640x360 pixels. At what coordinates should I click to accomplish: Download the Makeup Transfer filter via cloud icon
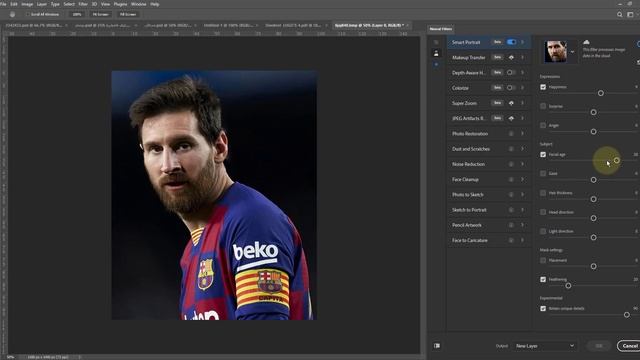point(511,58)
